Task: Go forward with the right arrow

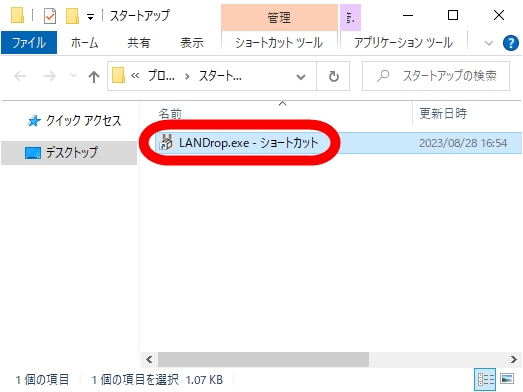Action: click(x=50, y=76)
